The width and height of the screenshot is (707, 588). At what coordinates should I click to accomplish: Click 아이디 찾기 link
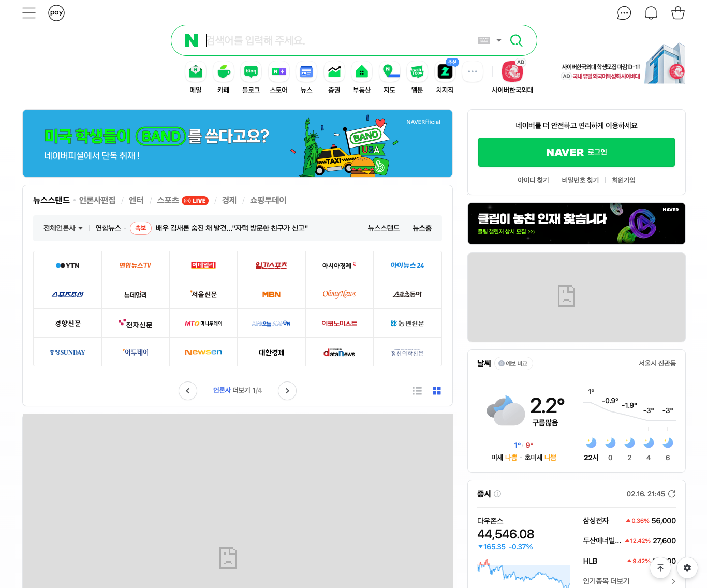point(533,180)
